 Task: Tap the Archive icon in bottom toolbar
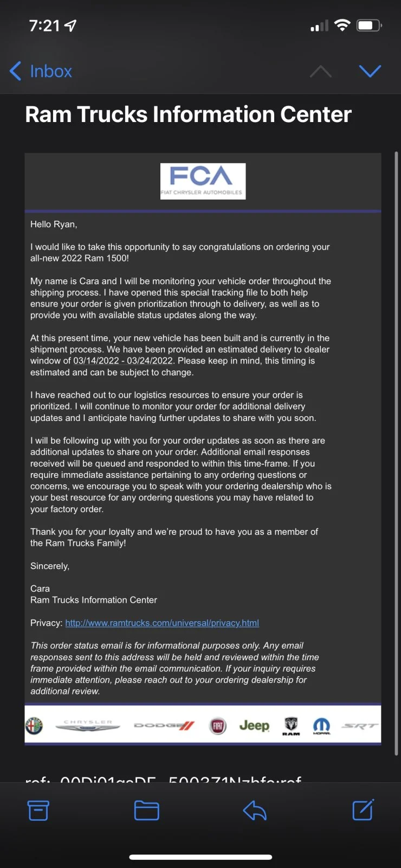38,810
